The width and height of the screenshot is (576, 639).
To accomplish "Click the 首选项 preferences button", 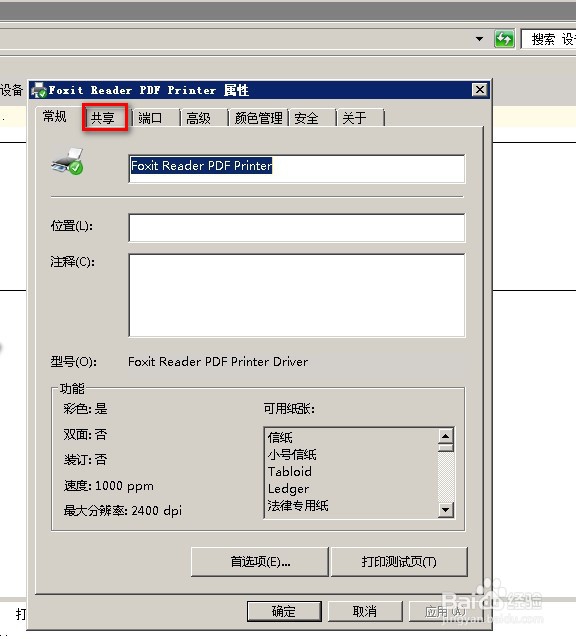I will [x=260, y=562].
